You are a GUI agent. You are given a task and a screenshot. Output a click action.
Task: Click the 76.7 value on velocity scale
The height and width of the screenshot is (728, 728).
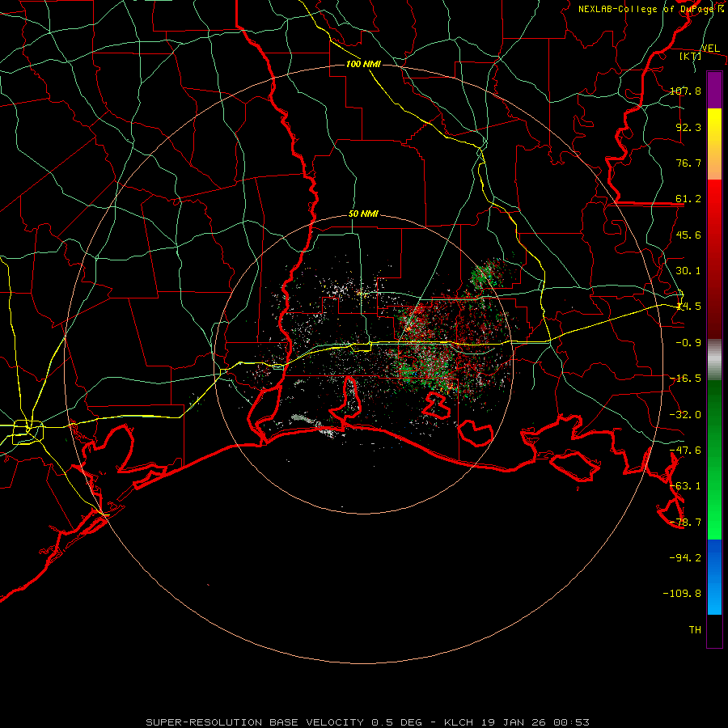(x=688, y=163)
